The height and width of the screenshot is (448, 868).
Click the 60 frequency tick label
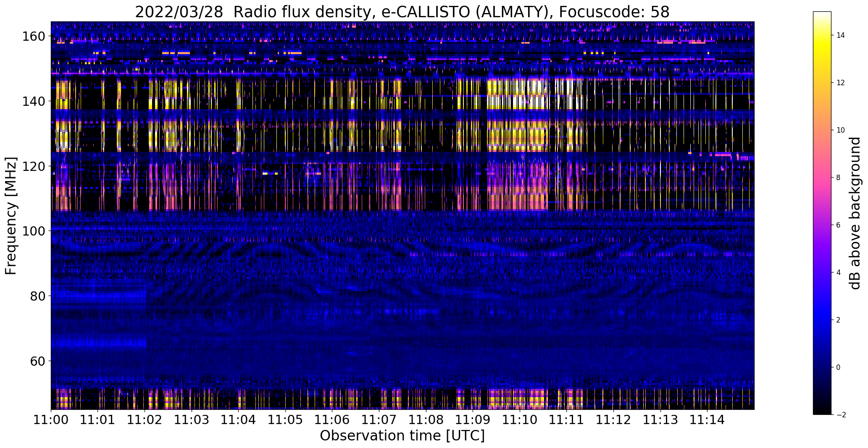[x=37, y=361]
